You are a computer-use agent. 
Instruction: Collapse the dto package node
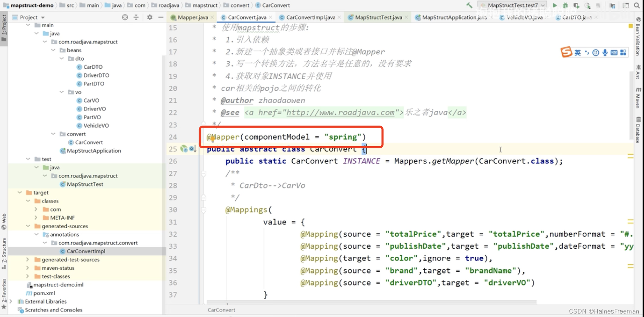[x=62, y=59]
